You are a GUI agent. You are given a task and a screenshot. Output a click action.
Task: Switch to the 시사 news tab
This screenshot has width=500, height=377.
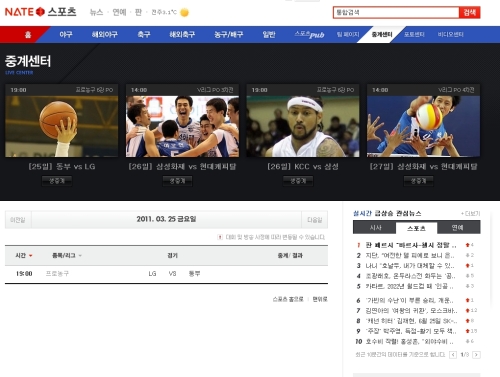(x=375, y=228)
